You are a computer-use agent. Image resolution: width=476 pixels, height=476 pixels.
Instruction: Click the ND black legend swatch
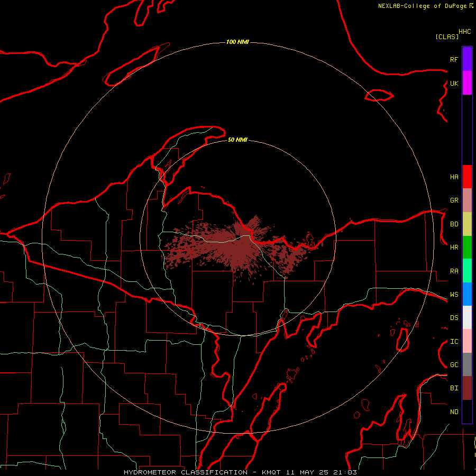467,411
